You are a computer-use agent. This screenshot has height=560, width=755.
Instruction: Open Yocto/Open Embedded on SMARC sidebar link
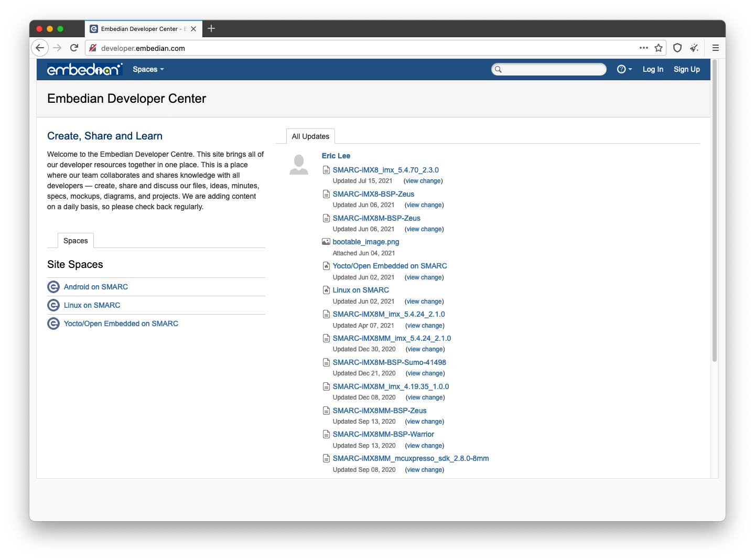pos(121,324)
